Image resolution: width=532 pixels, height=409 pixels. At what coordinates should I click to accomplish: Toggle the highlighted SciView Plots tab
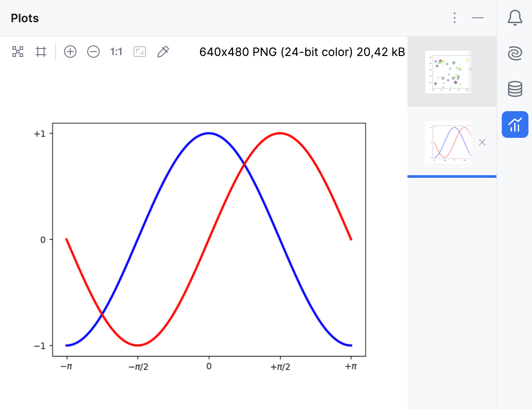[515, 124]
